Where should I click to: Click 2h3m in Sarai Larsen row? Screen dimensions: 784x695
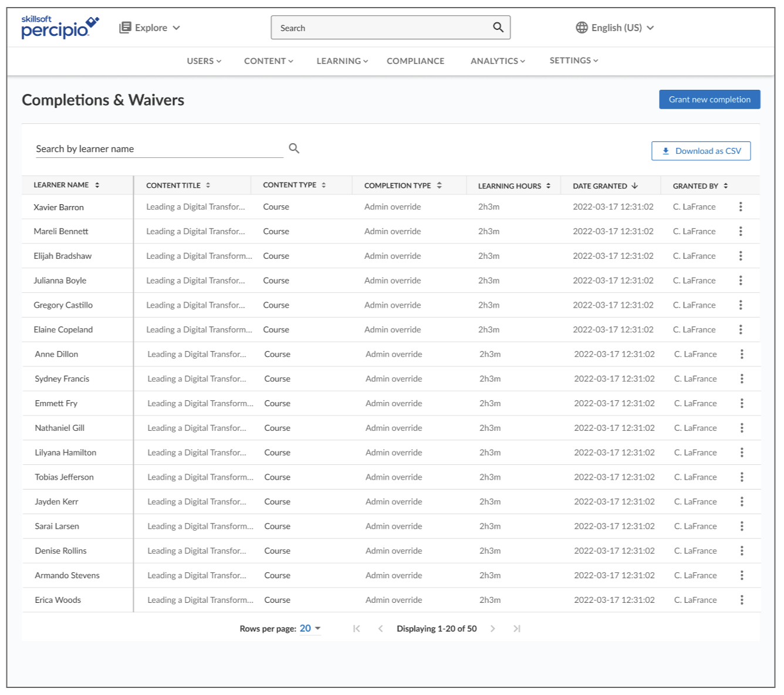pyautogui.click(x=490, y=527)
